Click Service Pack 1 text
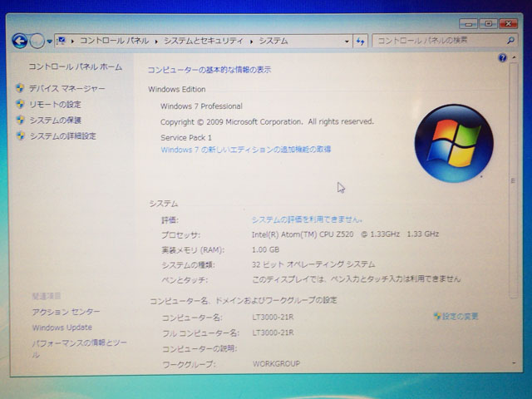Viewport: 532px width, 399px height. click(x=186, y=137)
